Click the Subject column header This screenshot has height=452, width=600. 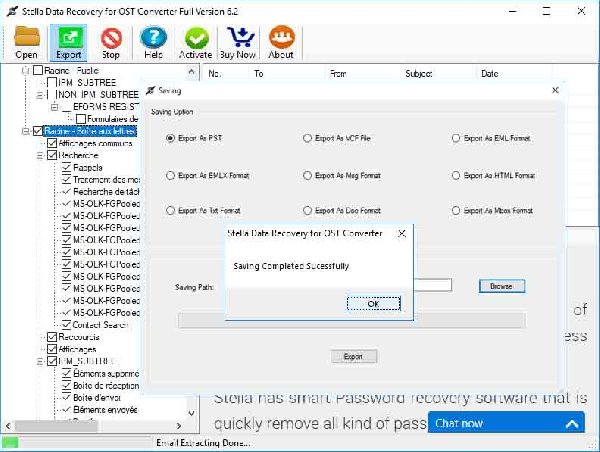click(x=419, y=74)
